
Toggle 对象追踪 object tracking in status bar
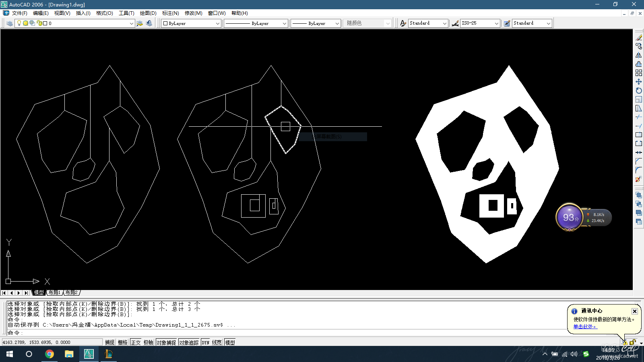189,342
